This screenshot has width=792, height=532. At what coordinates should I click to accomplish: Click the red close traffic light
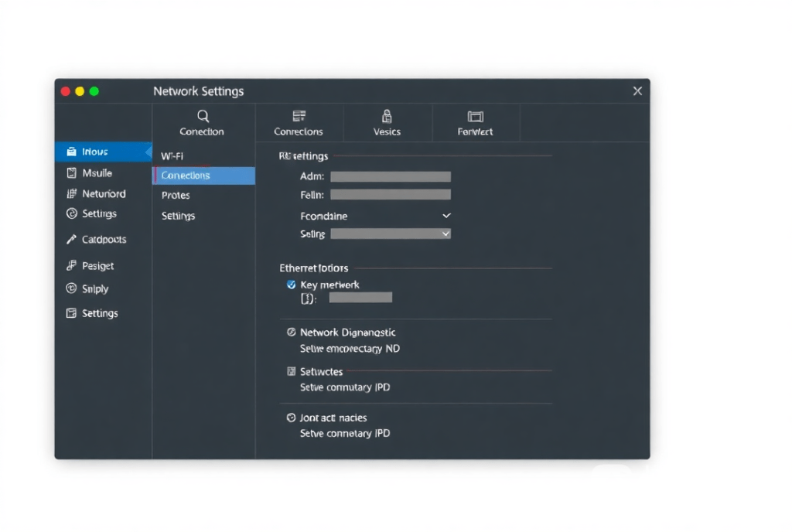(66, 91)
